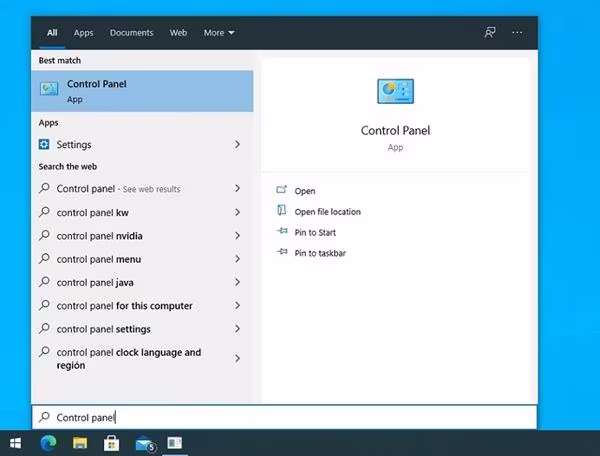Click the Pin to taskbar pin icon
The image size is (600, 456).
click(282, 251)
